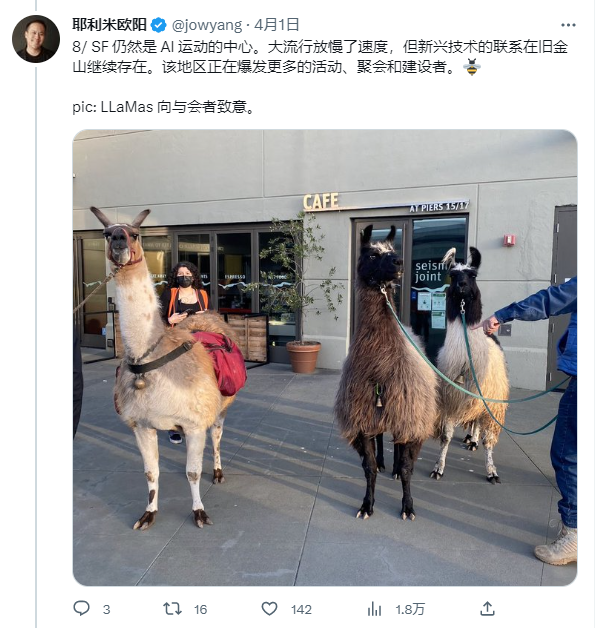615x628 pixels.
Task: Click the share upload icon
Action: click(487, 608)
